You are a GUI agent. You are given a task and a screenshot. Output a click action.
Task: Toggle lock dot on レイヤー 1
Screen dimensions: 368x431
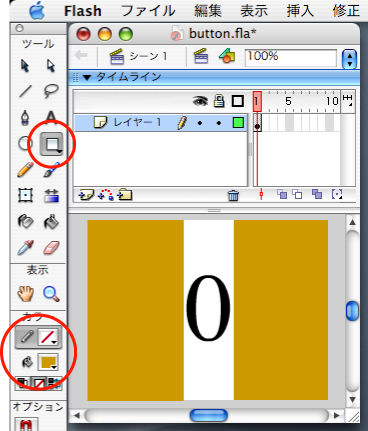[x=219, y=123]
